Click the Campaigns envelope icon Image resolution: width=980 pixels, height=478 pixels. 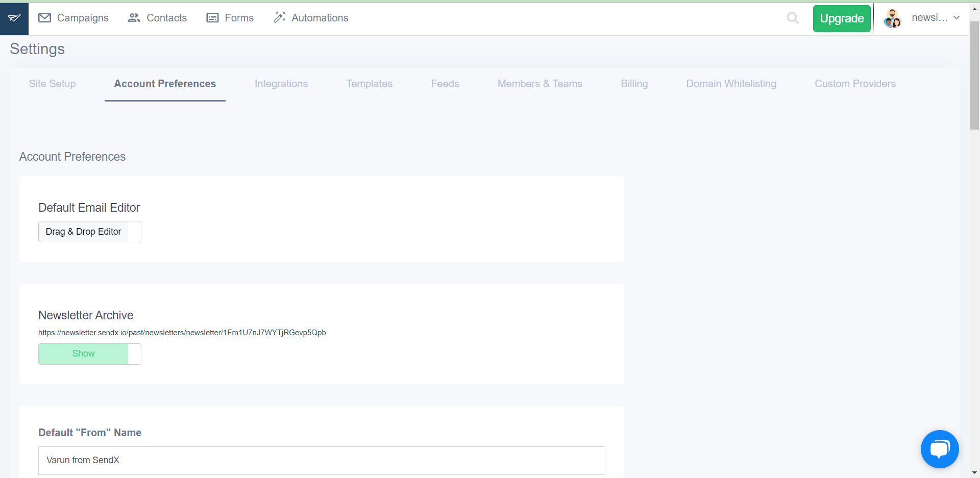[45, 18]
